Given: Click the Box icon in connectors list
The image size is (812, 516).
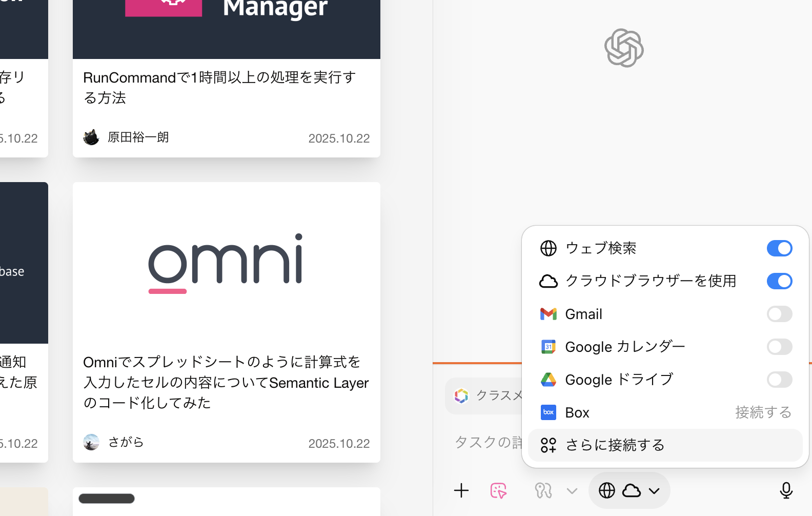Looking at the screenshot, I should [x=548, y=412].
